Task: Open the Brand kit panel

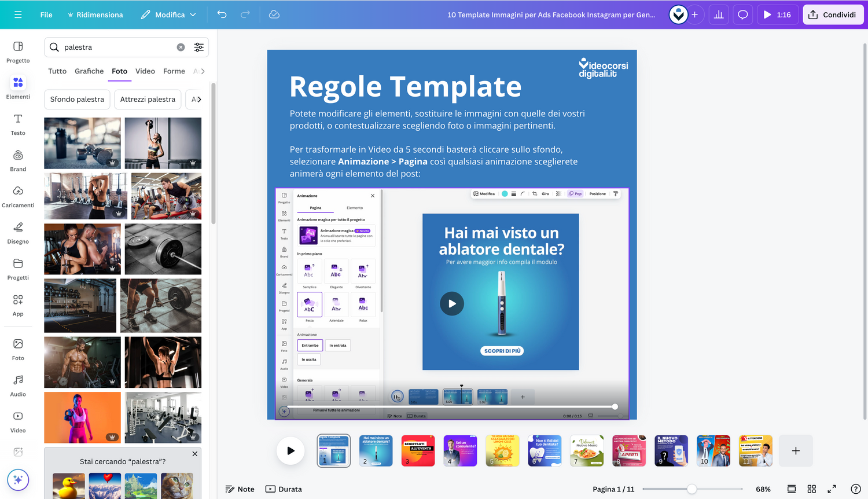Action: click(x=18, y=160)
